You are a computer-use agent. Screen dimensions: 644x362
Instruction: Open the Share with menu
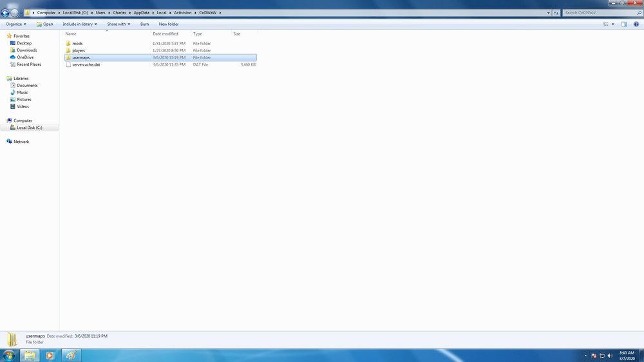118,24
